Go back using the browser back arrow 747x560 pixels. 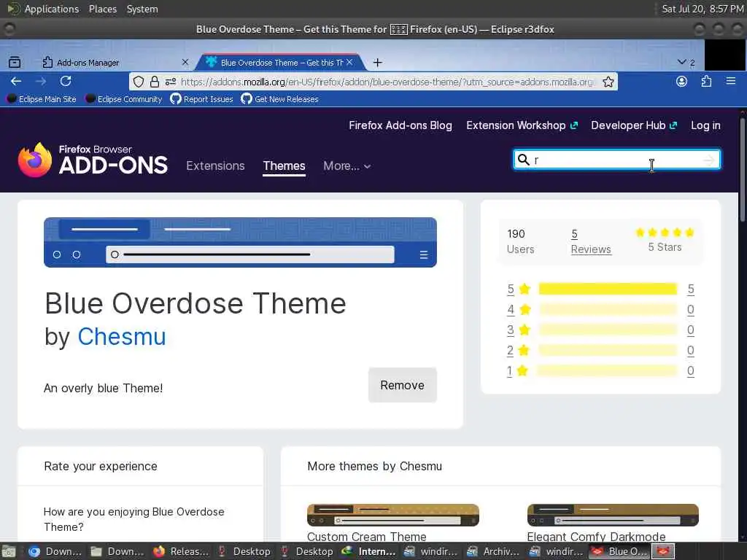16,82
